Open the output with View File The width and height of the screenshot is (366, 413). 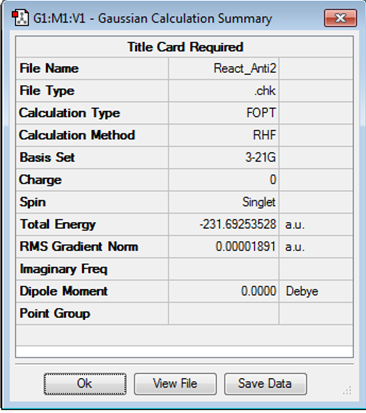175,384
